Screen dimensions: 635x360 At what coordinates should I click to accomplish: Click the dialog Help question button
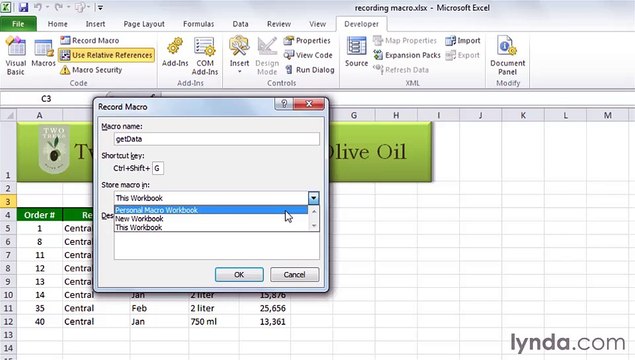click(x=284, y=104)
